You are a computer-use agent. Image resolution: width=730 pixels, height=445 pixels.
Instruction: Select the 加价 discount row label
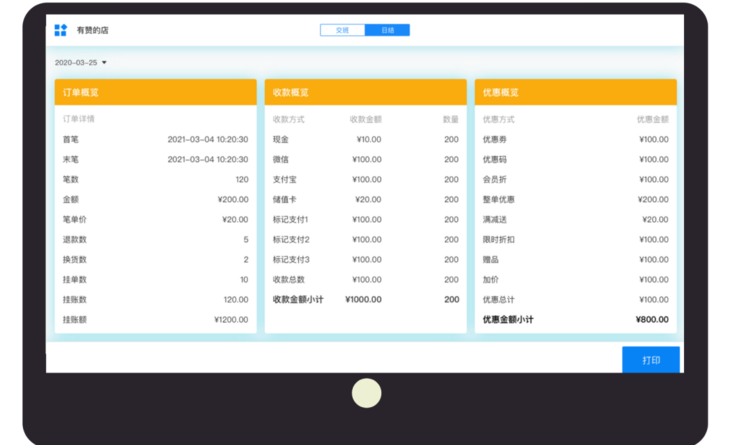click(x=491, y=279)
